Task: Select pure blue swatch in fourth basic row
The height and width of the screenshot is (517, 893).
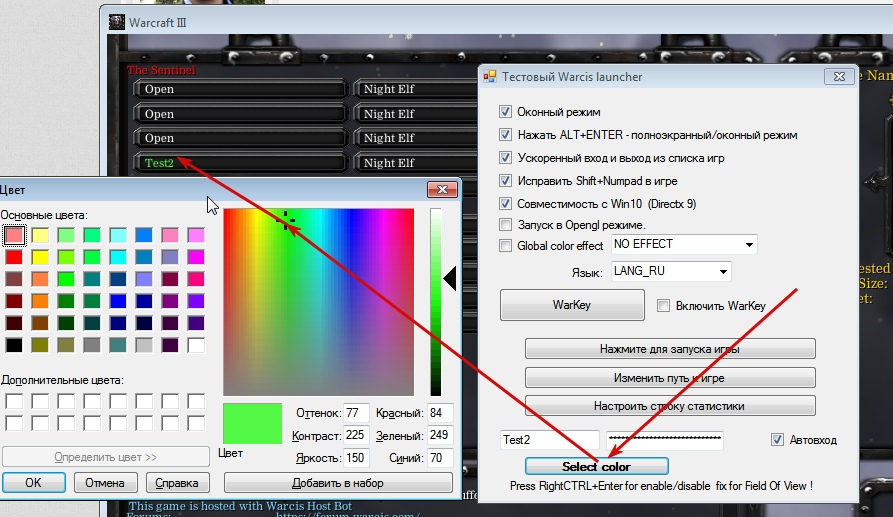Action: tap(118, 301)
